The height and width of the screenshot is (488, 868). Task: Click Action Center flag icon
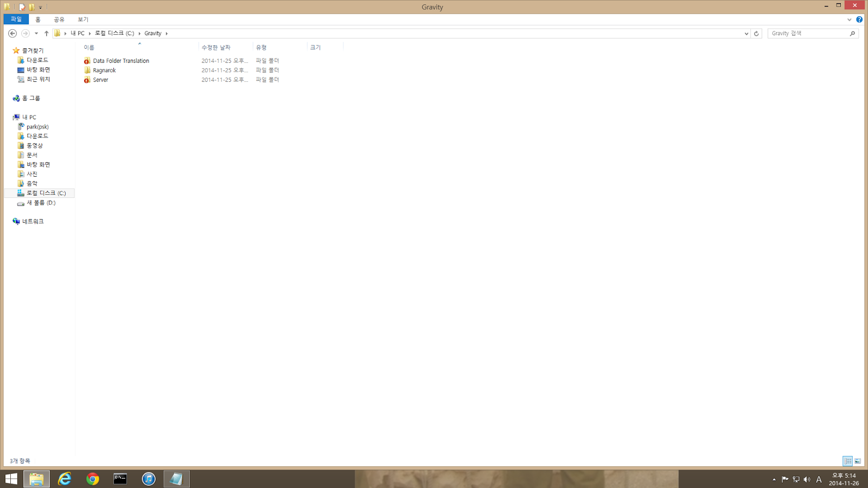click(x=785, y=479)
